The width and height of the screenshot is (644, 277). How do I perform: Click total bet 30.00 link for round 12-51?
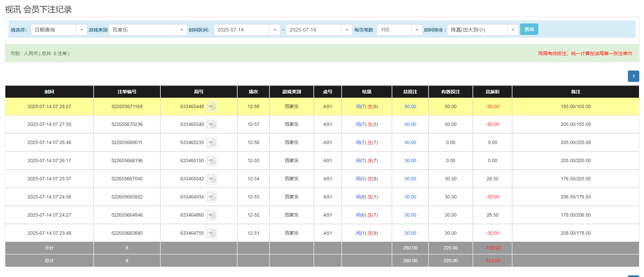pyautogui.click(x=410, y=233)
